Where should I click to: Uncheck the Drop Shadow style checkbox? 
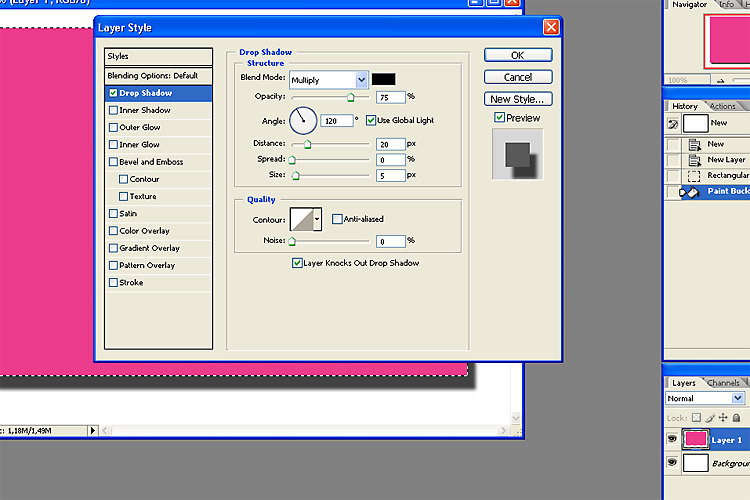tap(113, 93)
